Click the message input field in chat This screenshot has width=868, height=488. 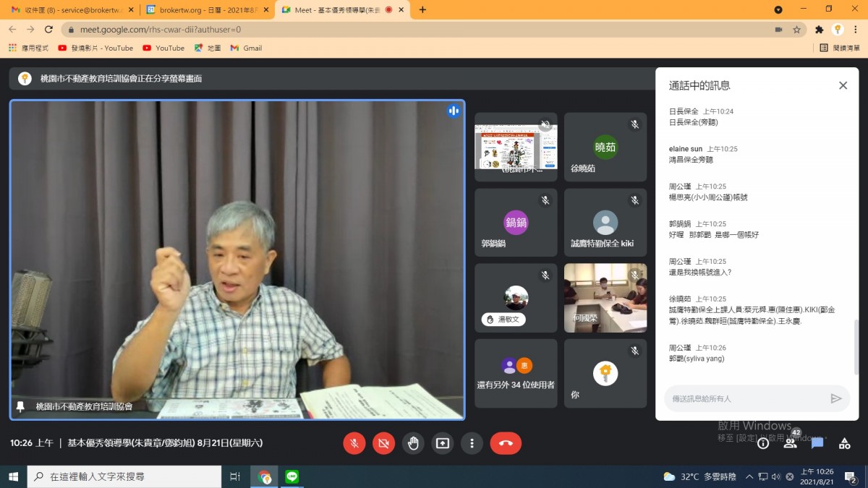pyautogui.click(x=745, y=398)
